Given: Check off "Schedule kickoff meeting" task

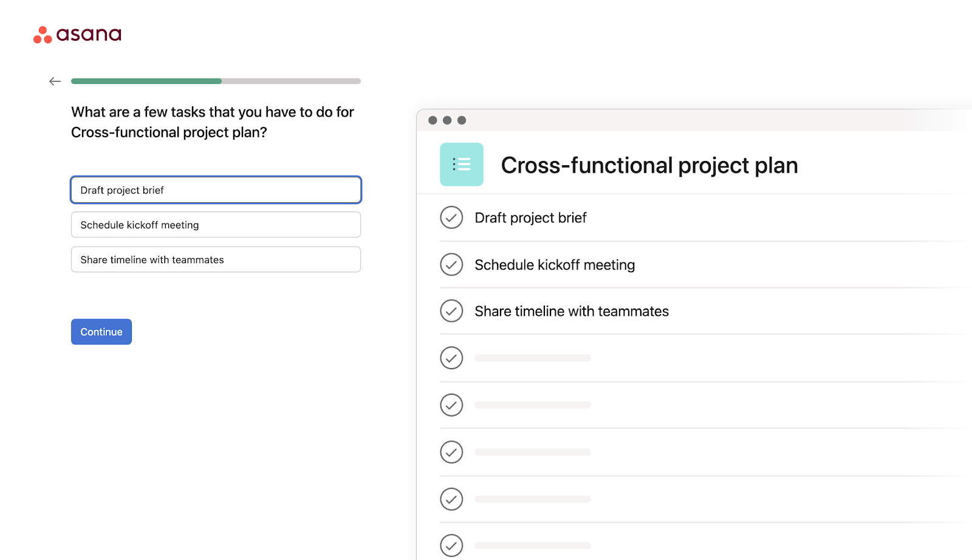Looking at the screenshot, I should point(451,265).
